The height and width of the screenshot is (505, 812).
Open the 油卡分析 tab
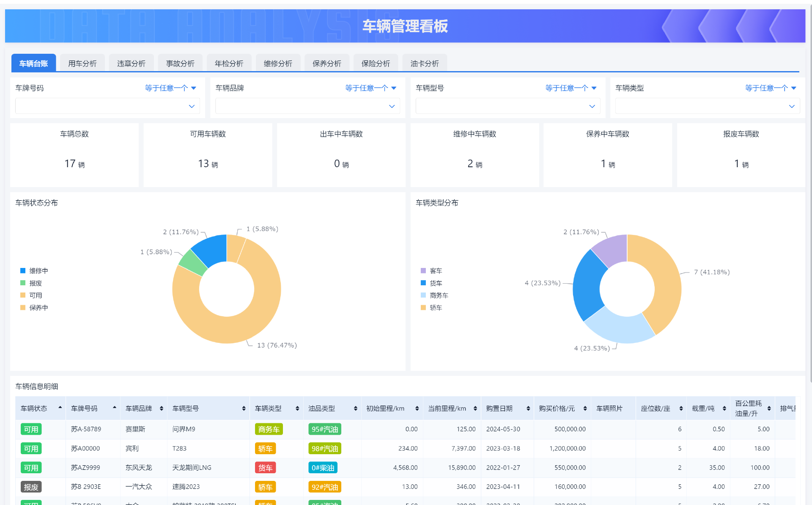(x=424, y=63)
